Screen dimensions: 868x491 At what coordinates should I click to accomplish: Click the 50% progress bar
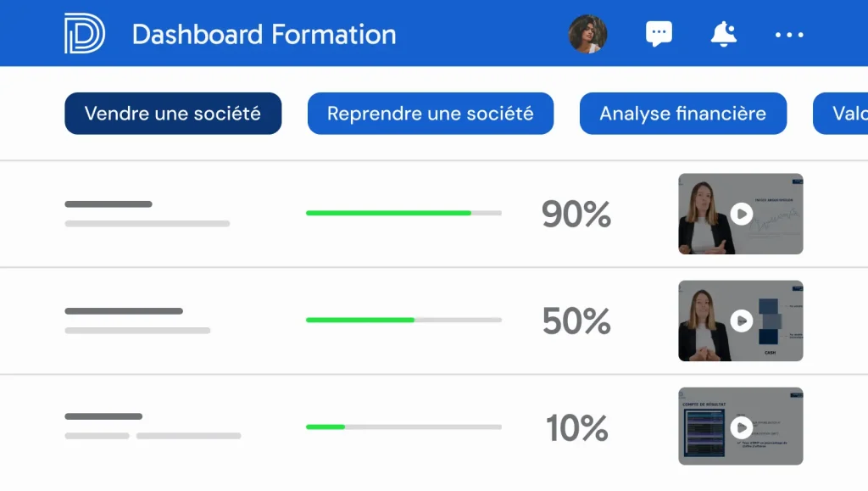403,320
